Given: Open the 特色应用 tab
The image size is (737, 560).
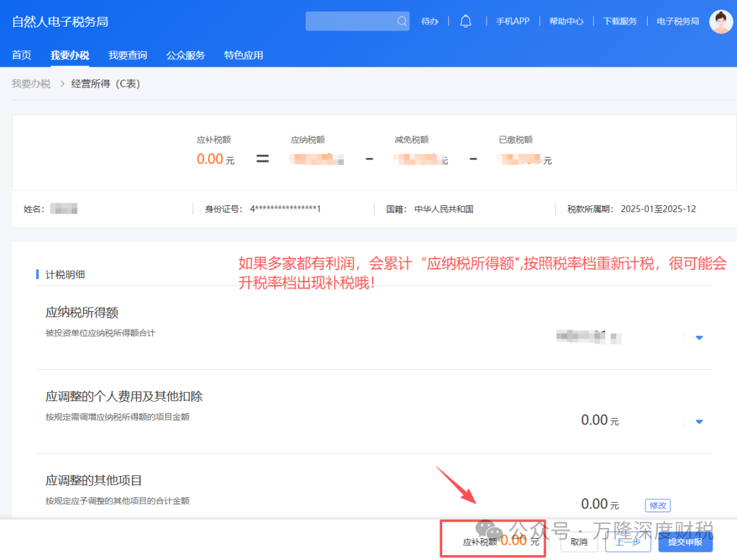Looking at the screenshot, I should pos(244,55).
